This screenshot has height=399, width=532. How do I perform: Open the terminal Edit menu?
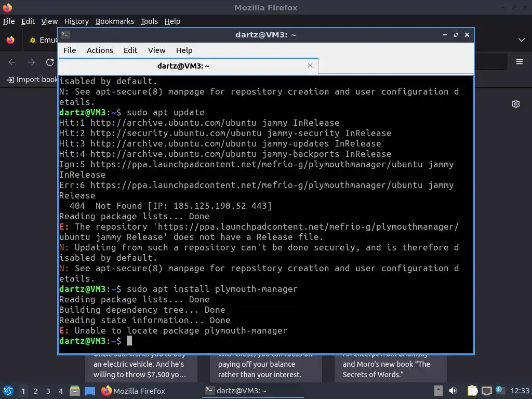[x=130, y=50]
